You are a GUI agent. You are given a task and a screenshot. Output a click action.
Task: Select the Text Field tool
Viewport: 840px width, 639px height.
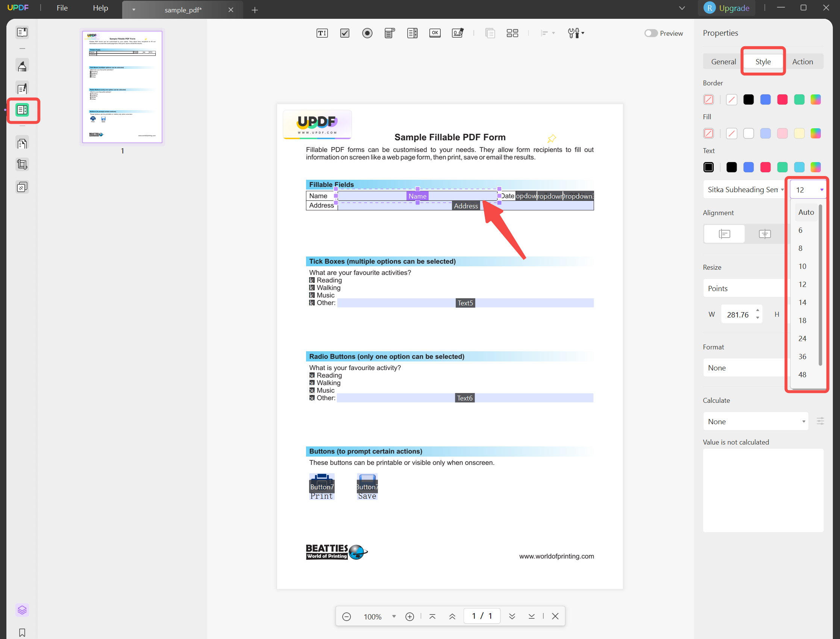pos(322,33)
